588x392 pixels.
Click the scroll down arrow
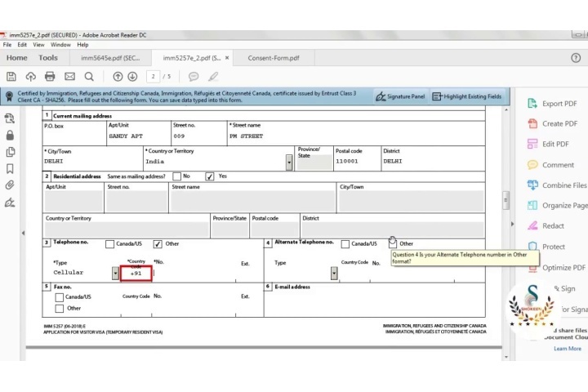tap(506, 357)
